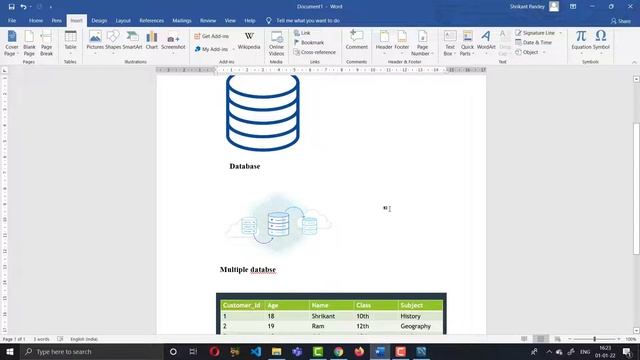Viewport: 640px width, 360px height.
Task: Open the Footer options
Action: [402, 43]
